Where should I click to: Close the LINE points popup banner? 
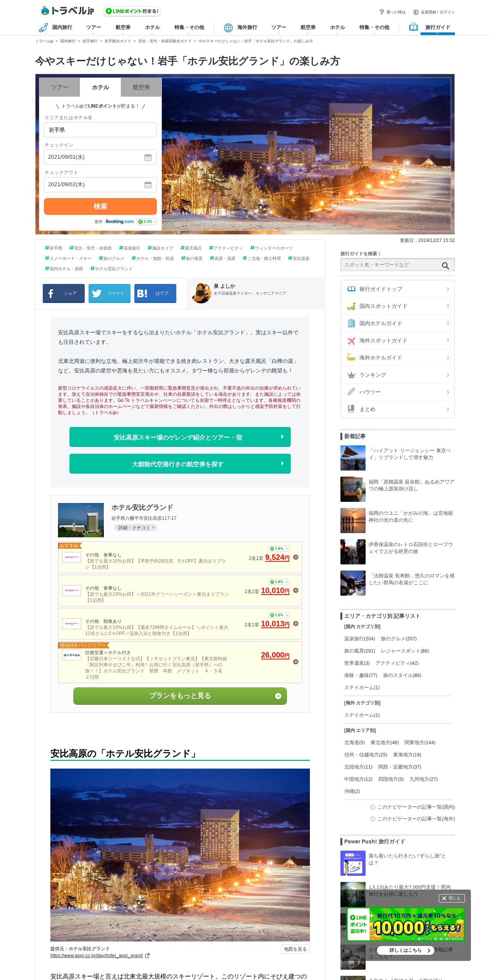(x=451, y=898)
